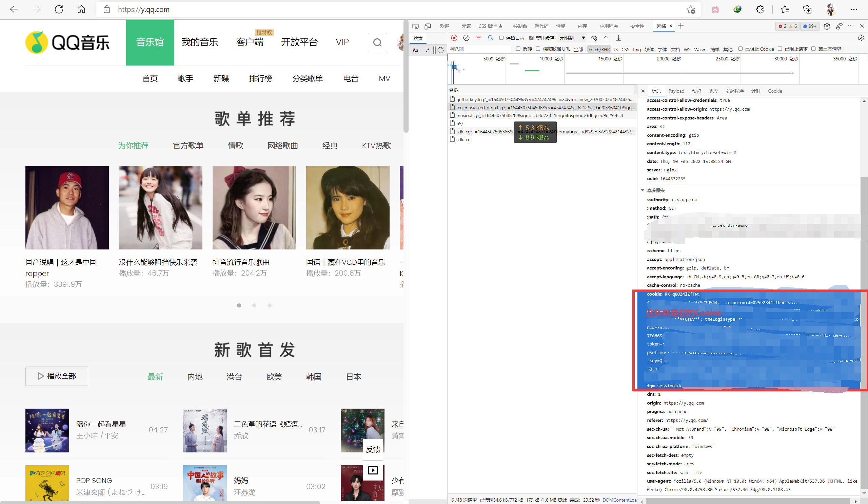Check the 第三方请求 checkbox
Viewport: 868px width, 504px height.
(813, 49)
